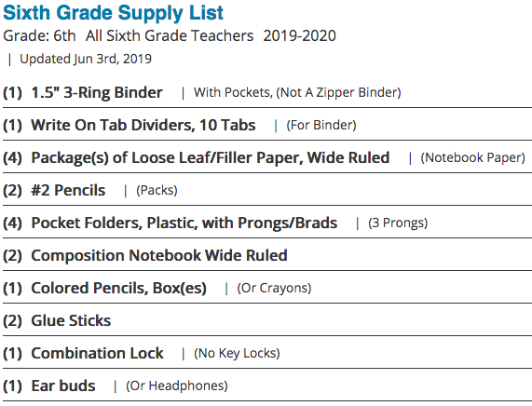Click the (Or Crayons) note
532x406 pixels.
pyautogui.click(x=274, y=288)
